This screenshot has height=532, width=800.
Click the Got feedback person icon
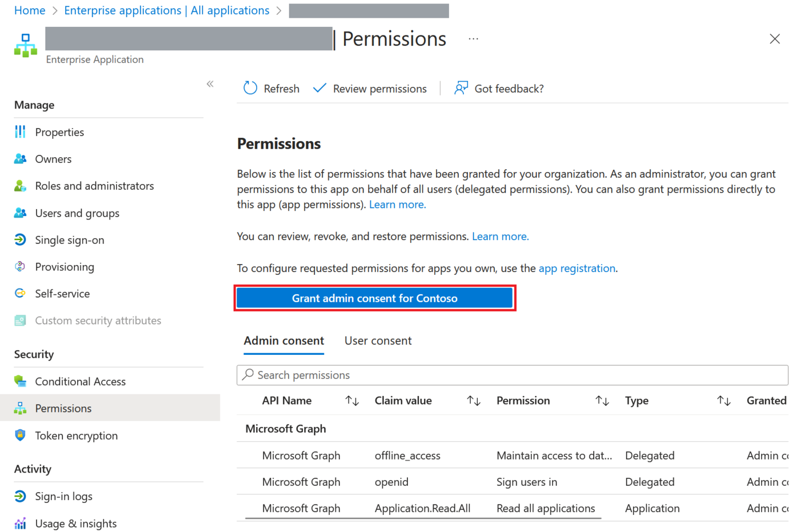point(461,88)
